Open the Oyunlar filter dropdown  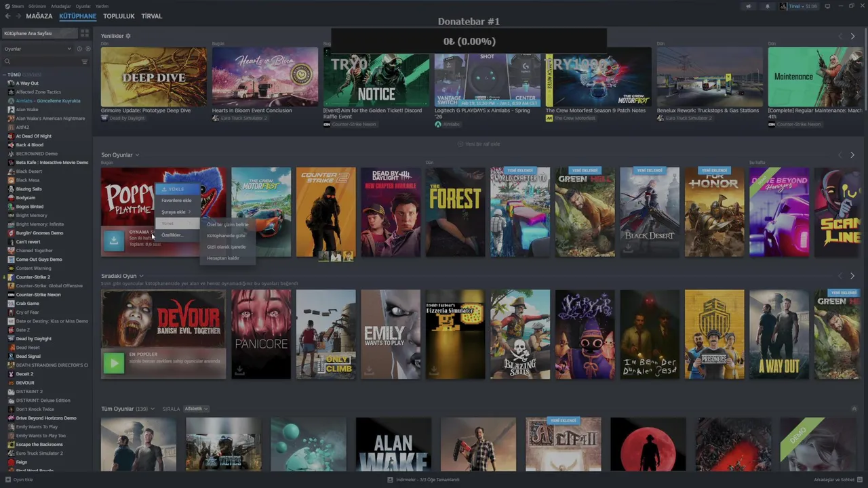coord(37,49)
